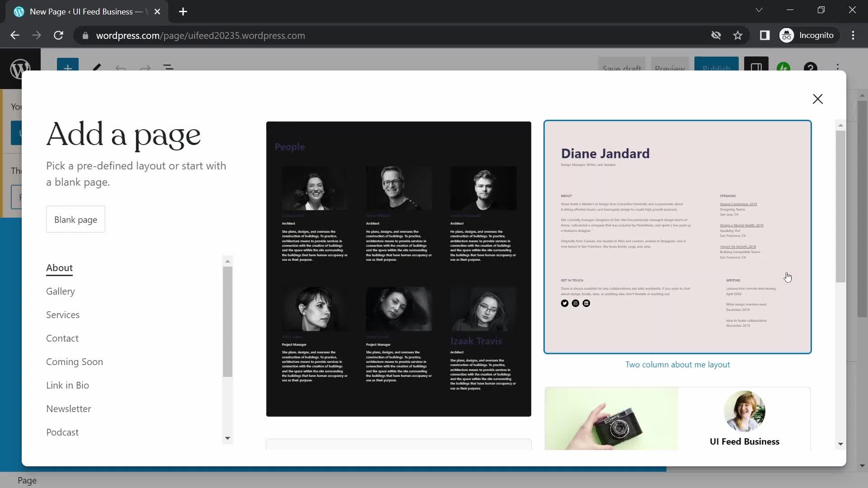The height and width of the screenshot is (488, 868).
Task: Click the Undo arrow icon
Action: [x=120, y=69]
